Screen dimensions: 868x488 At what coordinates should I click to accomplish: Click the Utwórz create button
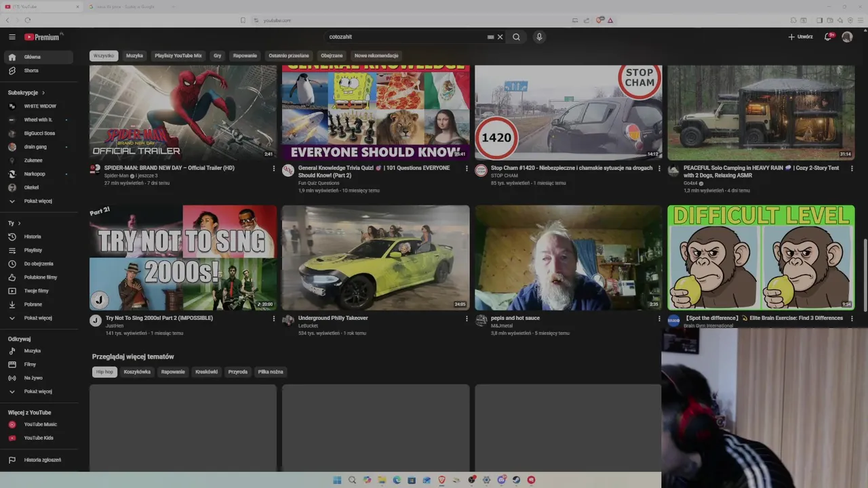[x=800, y=37]
